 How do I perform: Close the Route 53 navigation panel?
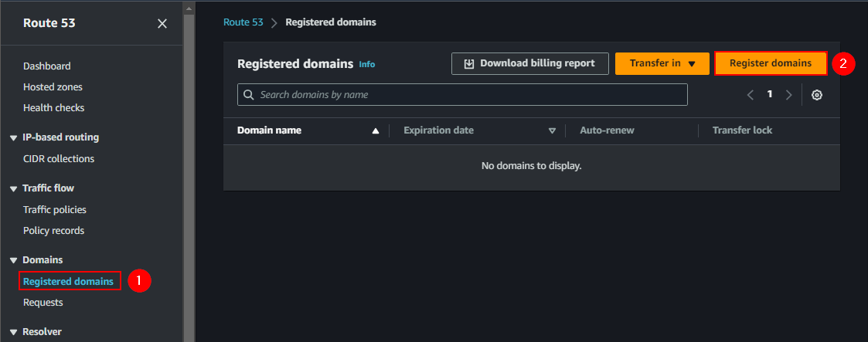pos(162,24)
